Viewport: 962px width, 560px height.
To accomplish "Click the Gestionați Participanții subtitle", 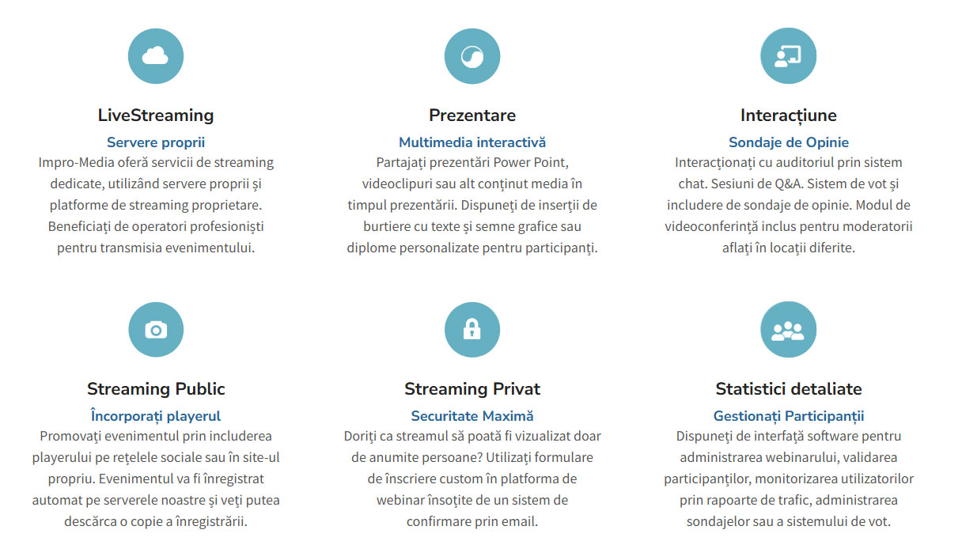I will [789, 416].
